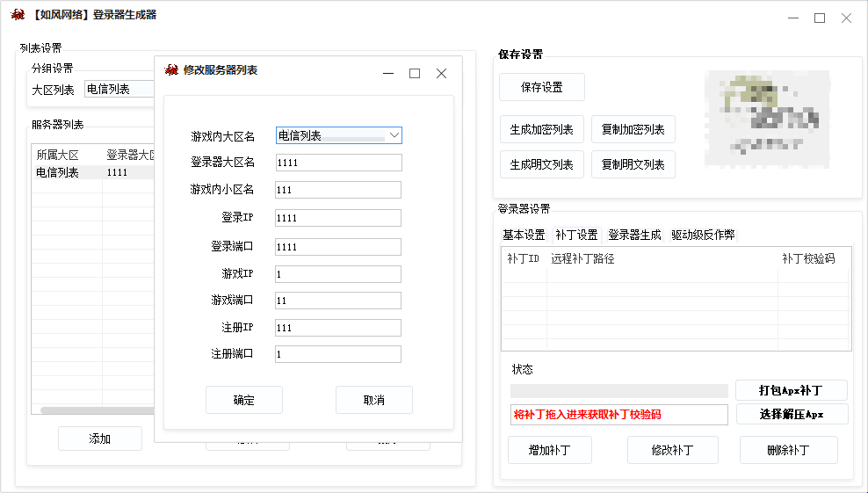The height and width of the screenshot is (493, 868).
Task: Open the 登录器生成 tab
Action: click(x=634, y=235)
